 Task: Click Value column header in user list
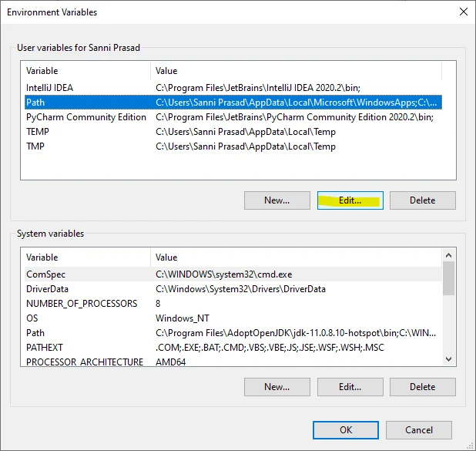(296, 71)
